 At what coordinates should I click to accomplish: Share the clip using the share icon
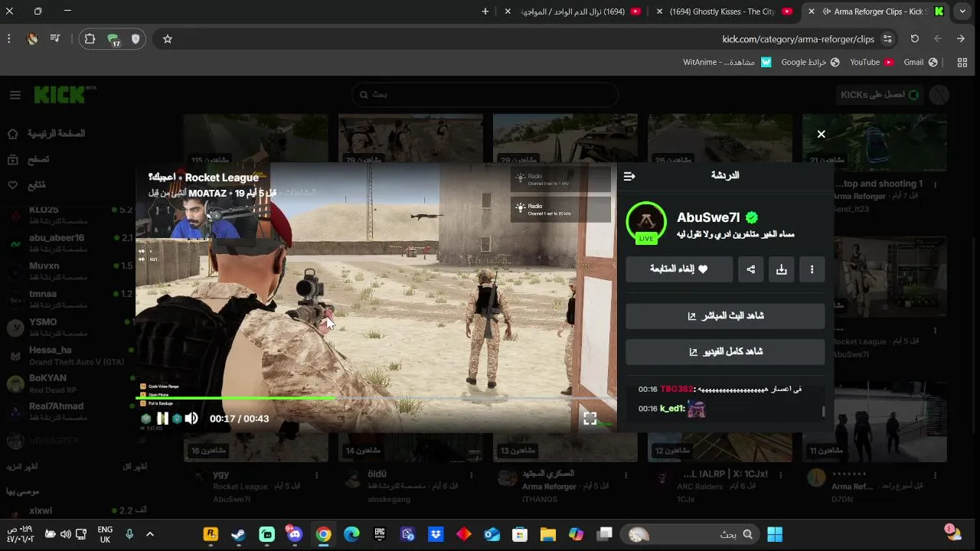click(751, 269)
